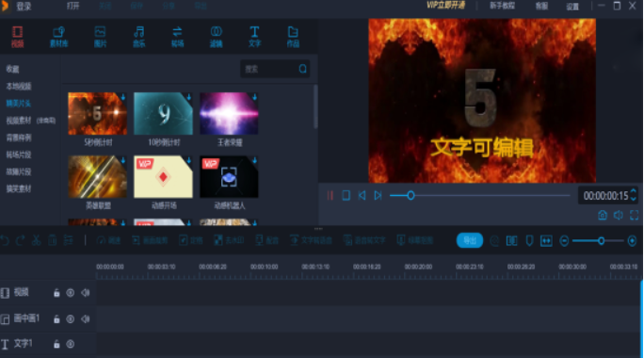Select 精美片头 intro category
The width and height of the screenshot is (644, 358).
[19, 104]
